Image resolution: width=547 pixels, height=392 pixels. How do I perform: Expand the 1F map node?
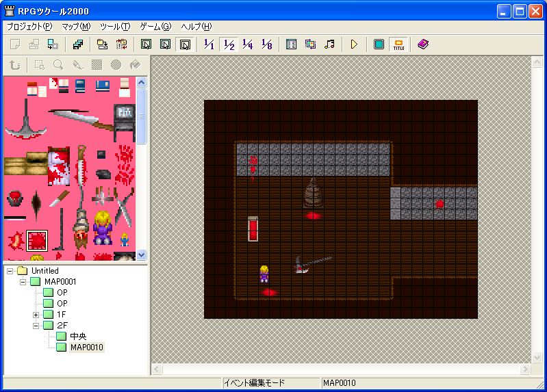point(36,315)
